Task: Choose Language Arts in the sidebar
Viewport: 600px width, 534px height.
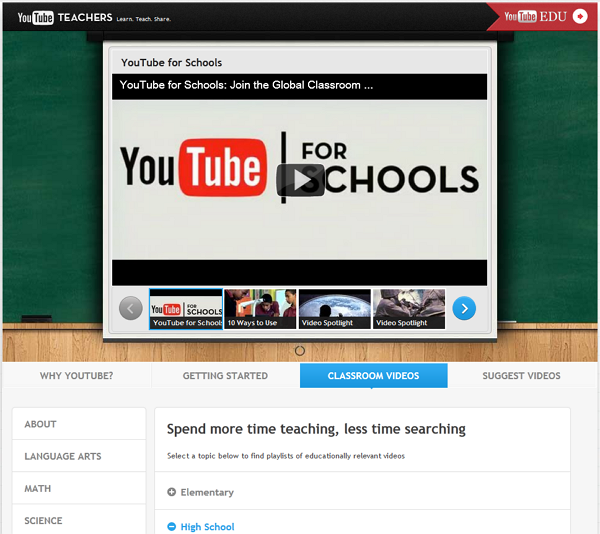Action: click(79, 456)
